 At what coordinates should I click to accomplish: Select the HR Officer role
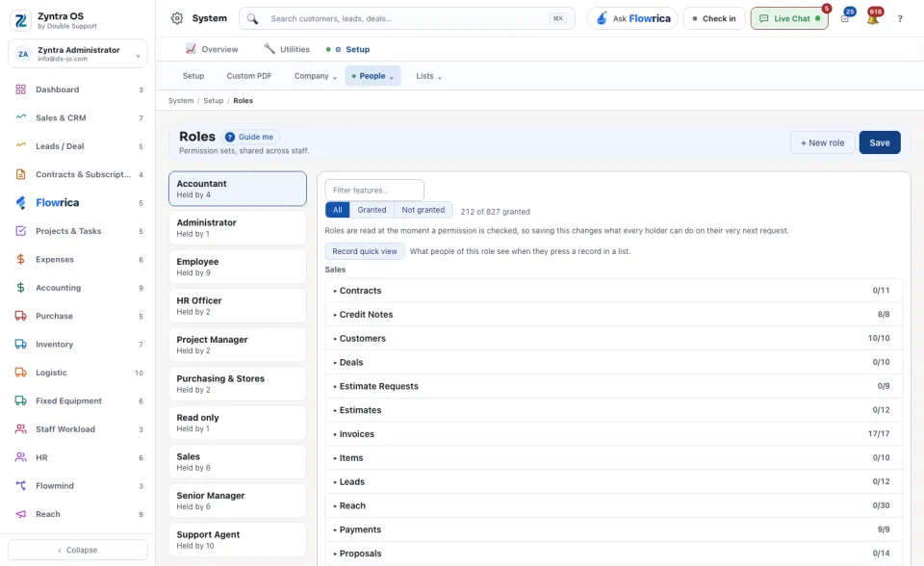(x=238, y=305)
